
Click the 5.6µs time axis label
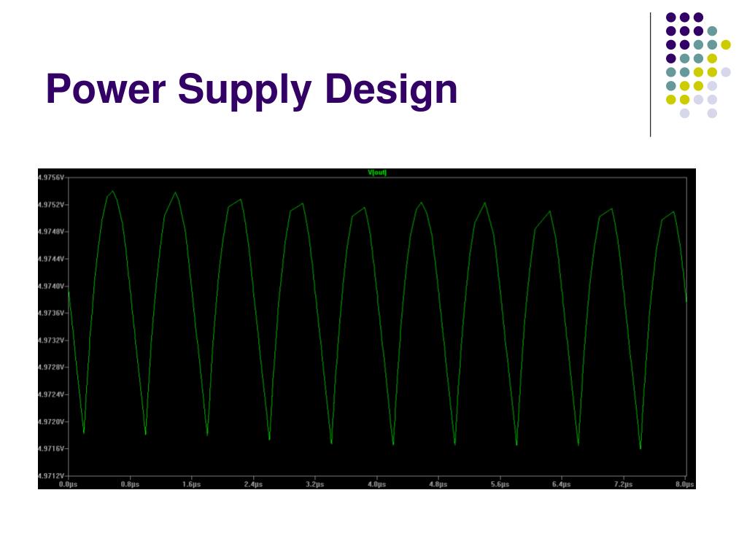click(x=500, y=484)
